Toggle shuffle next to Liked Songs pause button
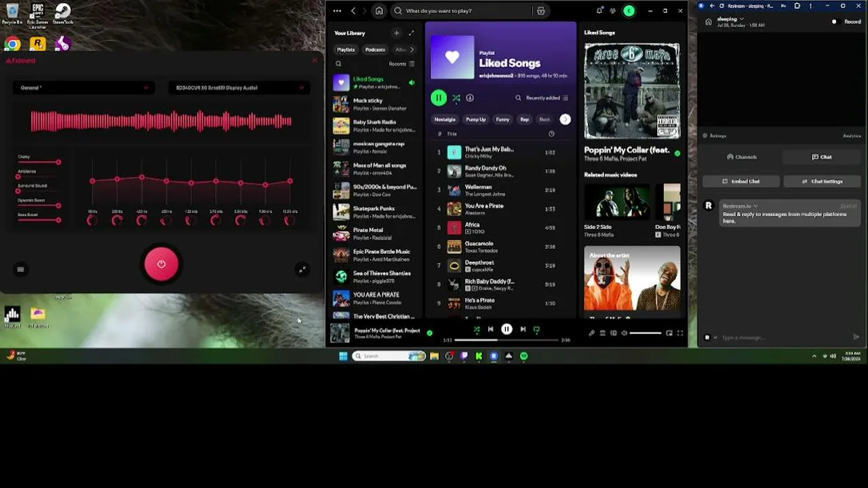The width and height of the screenshot is (868, 488). click(x=456, y=98)
